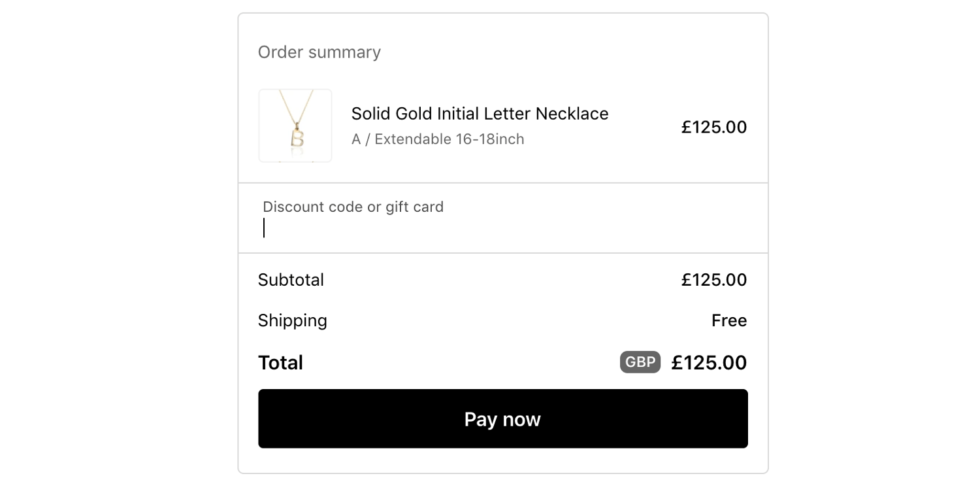Focus the discount code or gift card field
980x495 pixels.
tap(502, 218)
